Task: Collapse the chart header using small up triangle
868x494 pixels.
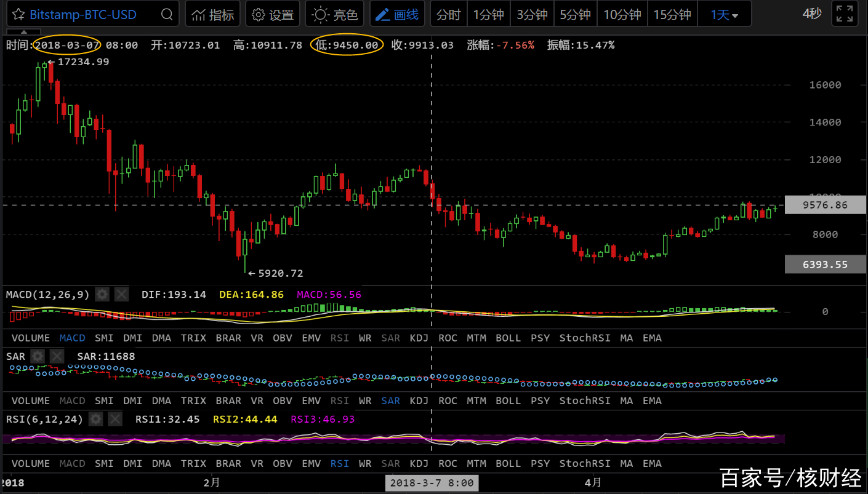Action: coord(23,31)
